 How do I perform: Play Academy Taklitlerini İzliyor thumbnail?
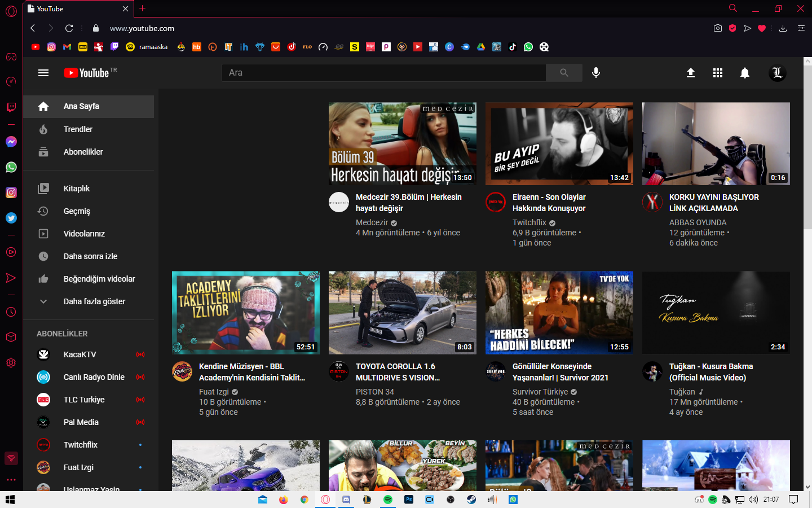[246, 313]
